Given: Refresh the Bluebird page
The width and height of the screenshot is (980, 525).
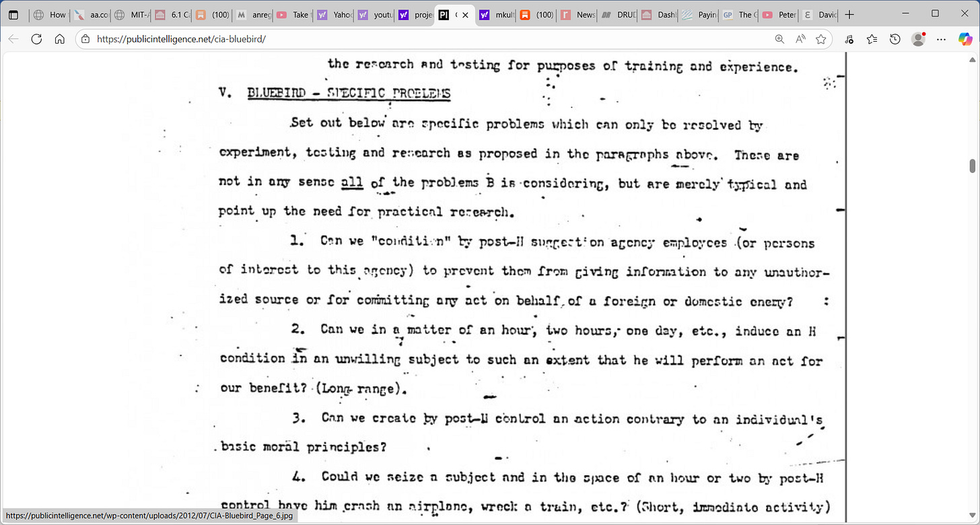Looking at the screenshot, I should tap(36, 39).
